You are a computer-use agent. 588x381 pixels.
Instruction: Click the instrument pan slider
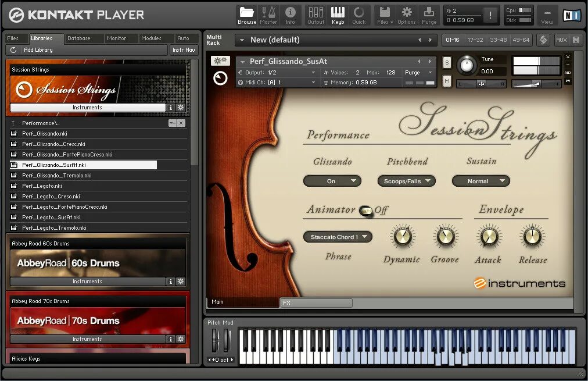[481, 84]
